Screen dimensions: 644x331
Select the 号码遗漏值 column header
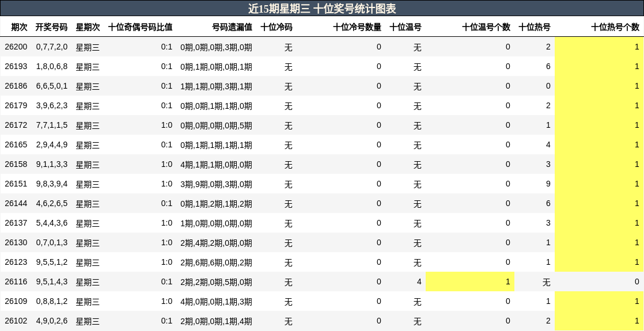coord(232,27)
